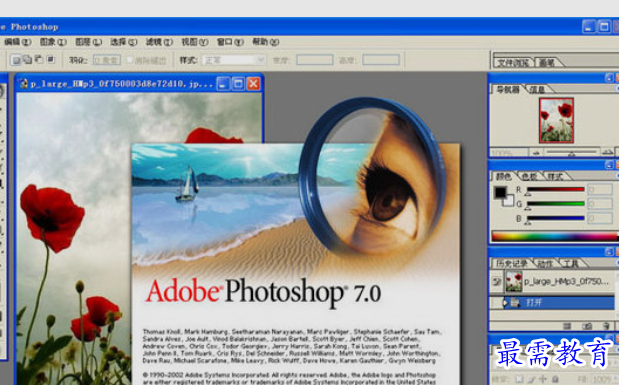Click the zoom out icon in the Navigator
Image resolution: width=619 pixels, height=385 pixels.
(536, 152)
